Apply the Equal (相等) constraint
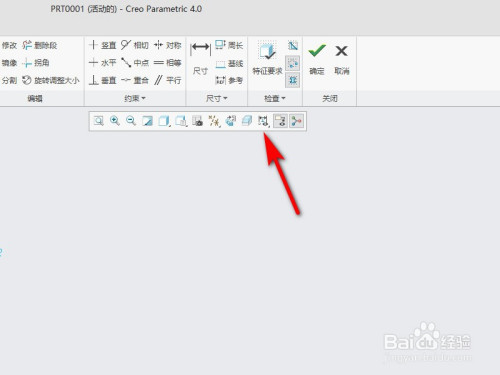This screenshot has height=375, width=500. pyautogui.click(x=168, y=63)
